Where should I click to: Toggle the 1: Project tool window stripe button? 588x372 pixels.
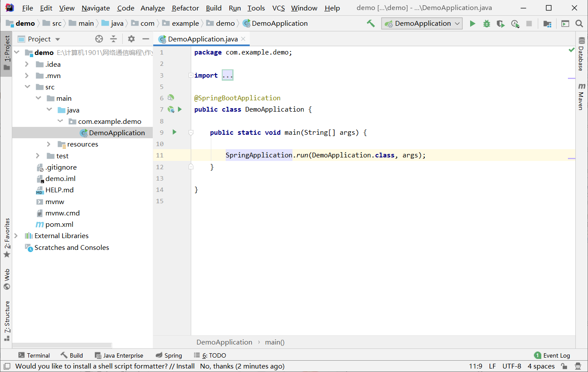(6, 53)
